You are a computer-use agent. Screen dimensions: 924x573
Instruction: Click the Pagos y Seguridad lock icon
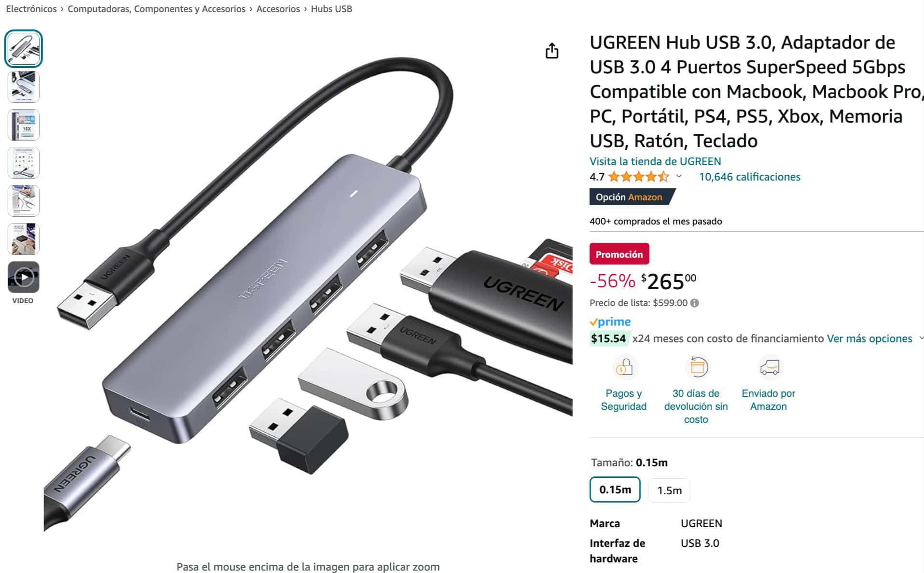coord(624,368)
